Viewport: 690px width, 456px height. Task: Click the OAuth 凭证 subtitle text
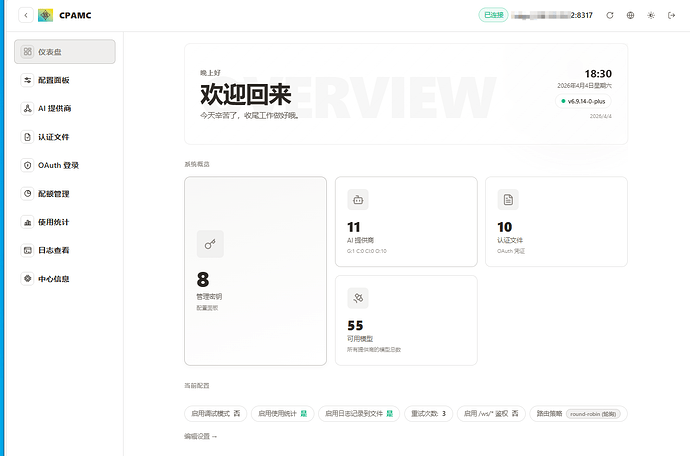[x=511, y=251]
